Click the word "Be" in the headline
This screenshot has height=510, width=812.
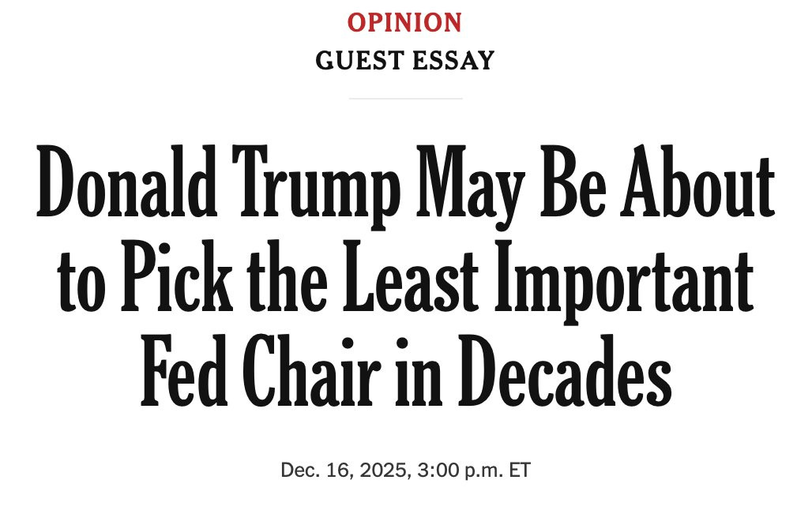pyautogui.click(x=573, y=182)
